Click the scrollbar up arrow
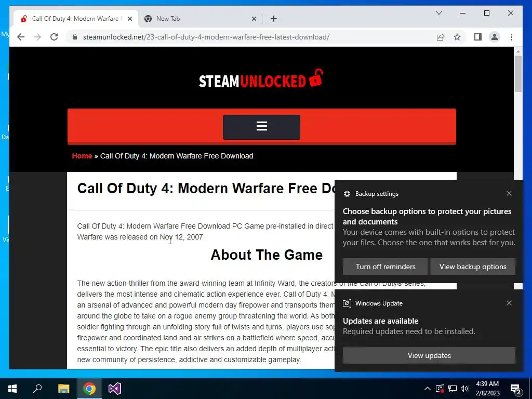Image resolution: width=532 pixels, height=399 pixels. [x=518, y=51]
